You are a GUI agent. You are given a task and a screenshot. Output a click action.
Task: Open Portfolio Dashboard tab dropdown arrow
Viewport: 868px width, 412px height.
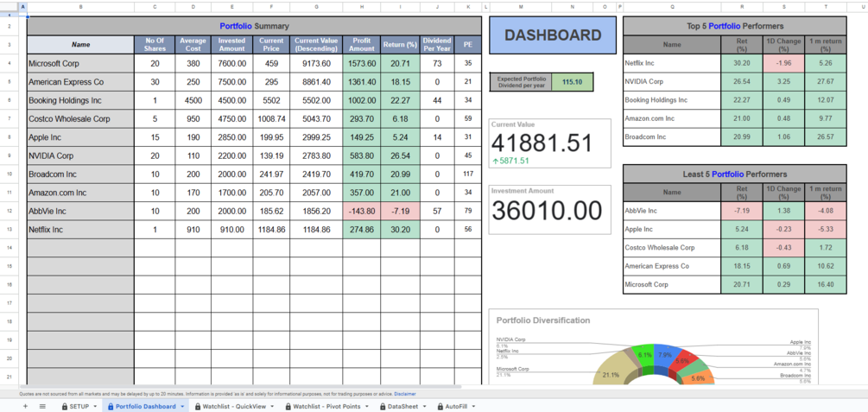click(x=183, y=407)
